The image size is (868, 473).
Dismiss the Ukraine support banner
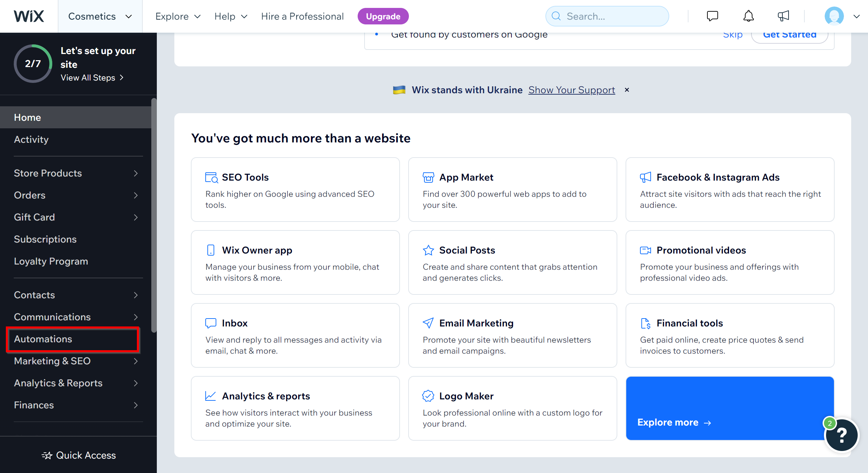point(627,90)
